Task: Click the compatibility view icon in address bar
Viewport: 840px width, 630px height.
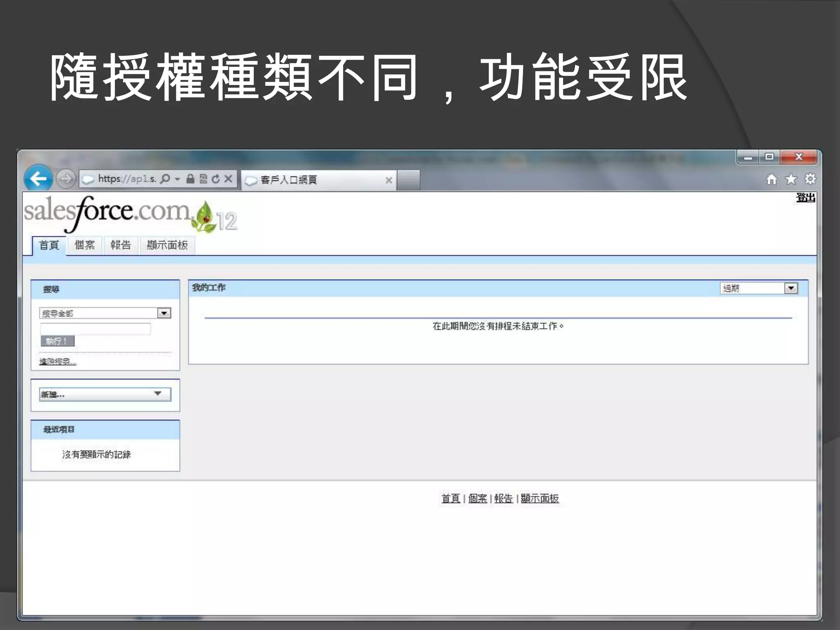Action: click(x=203, y=179)
